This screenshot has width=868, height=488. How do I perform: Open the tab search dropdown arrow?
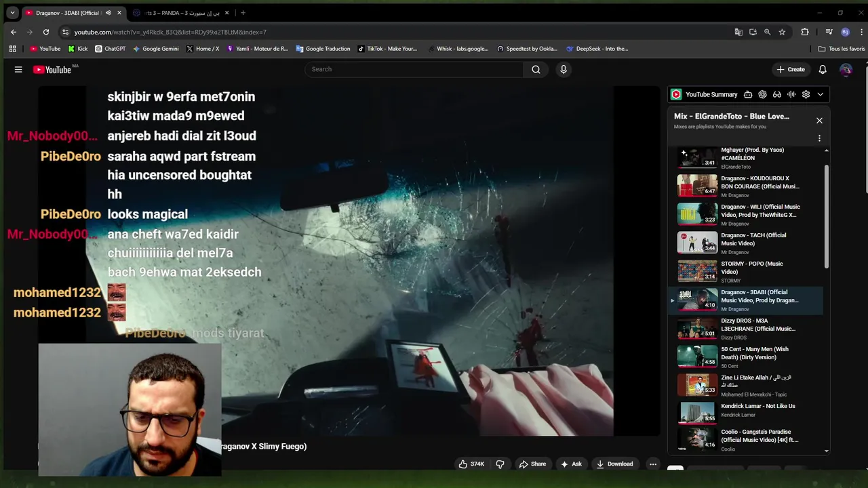[x=12, y=13]
